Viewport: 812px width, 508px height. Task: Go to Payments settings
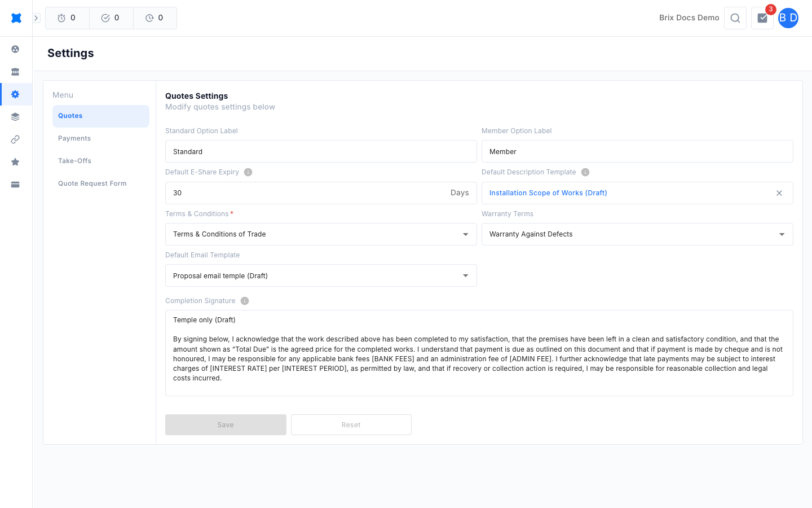point(101,138)
